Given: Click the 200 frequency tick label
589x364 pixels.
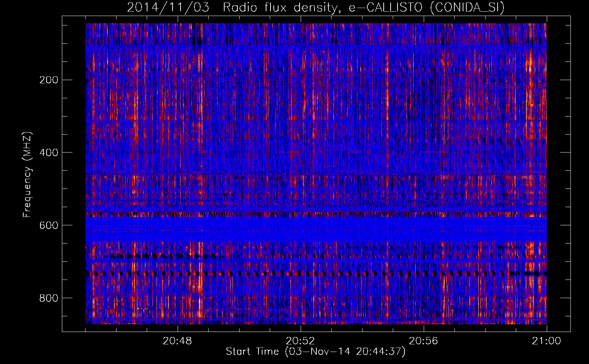Looking at the screenshot, I should [x=48, y=80].
